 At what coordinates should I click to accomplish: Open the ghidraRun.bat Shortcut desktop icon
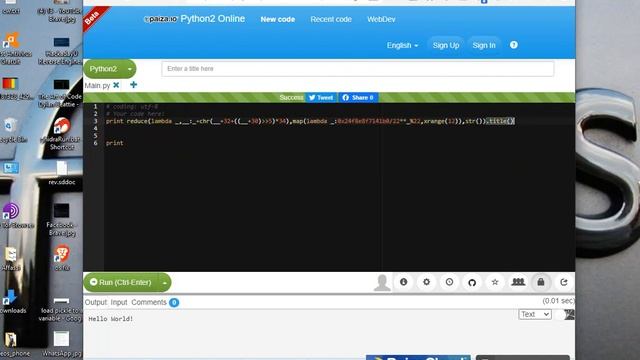point(62,133)
